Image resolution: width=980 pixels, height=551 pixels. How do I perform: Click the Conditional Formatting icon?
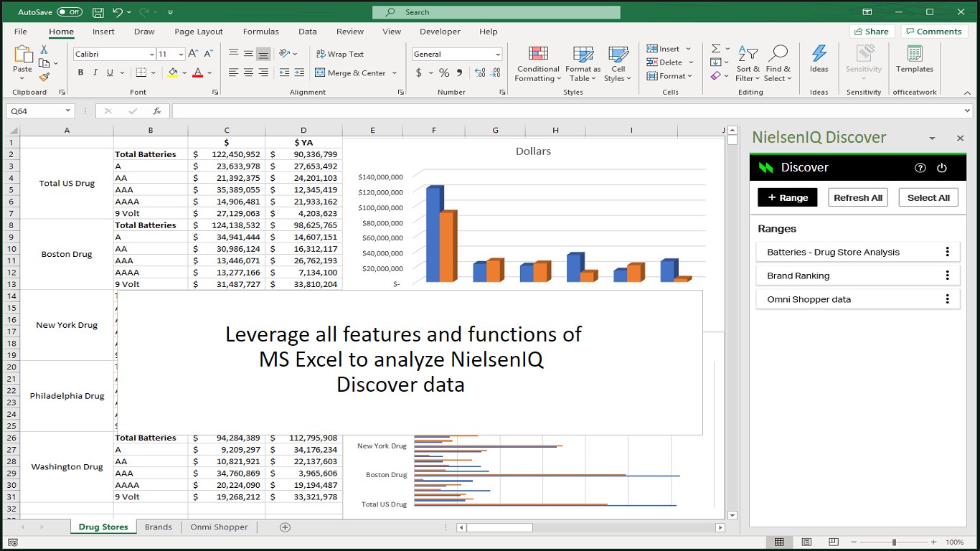(x=537, y=63)
